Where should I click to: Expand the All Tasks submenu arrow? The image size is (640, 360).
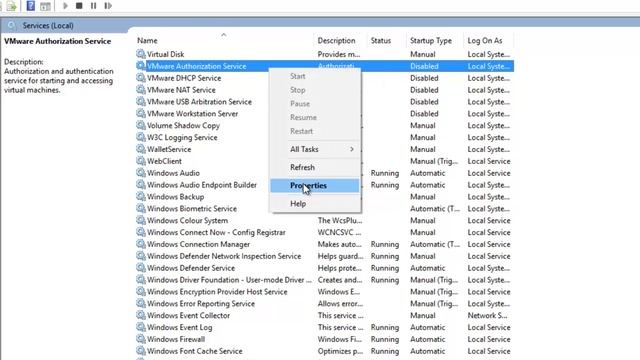[x=351, y=149]
